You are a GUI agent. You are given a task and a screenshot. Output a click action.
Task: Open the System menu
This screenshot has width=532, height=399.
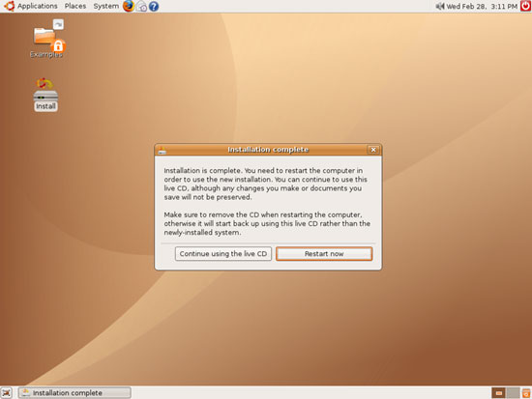pyautogui.click(x=105, y=6)
